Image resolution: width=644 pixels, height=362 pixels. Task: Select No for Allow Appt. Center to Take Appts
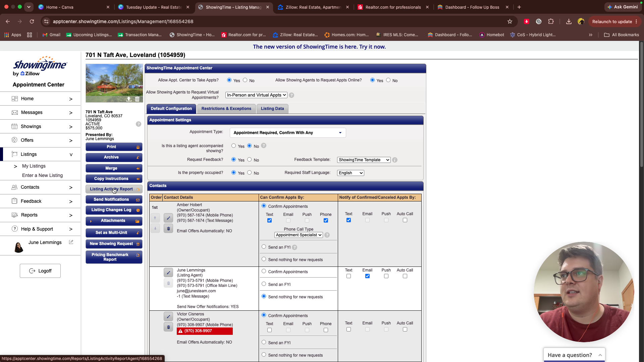[x=245, y=80]
